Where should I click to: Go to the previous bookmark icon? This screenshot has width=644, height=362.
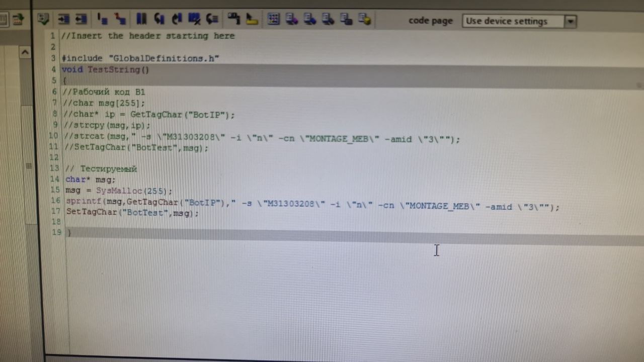point(159,19)
